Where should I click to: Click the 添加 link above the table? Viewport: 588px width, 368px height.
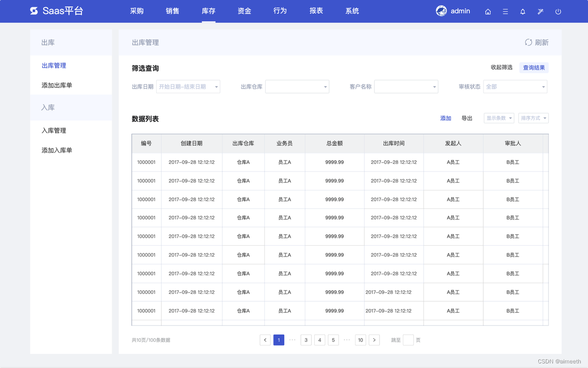446,118
